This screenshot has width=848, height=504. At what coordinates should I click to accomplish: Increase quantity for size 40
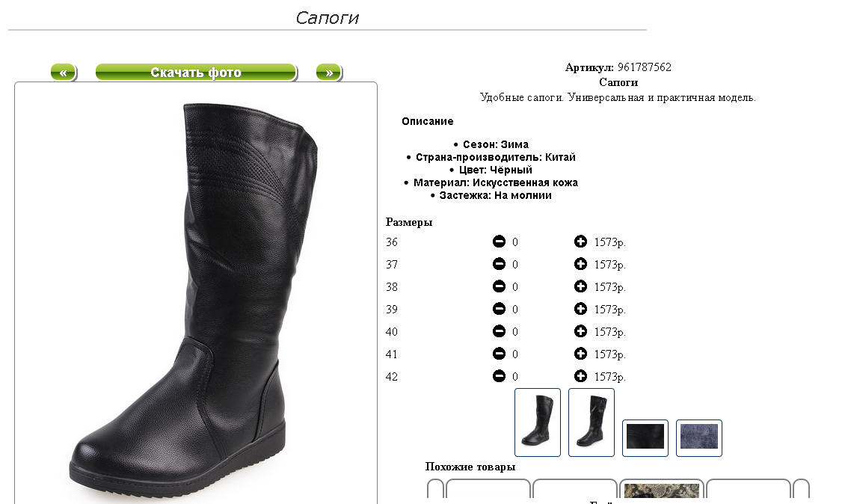coord(580,331)
